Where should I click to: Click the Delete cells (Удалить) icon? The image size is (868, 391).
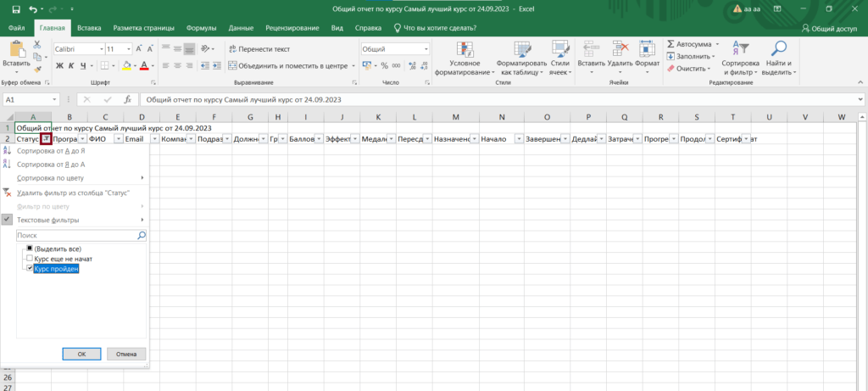point(620,49)
